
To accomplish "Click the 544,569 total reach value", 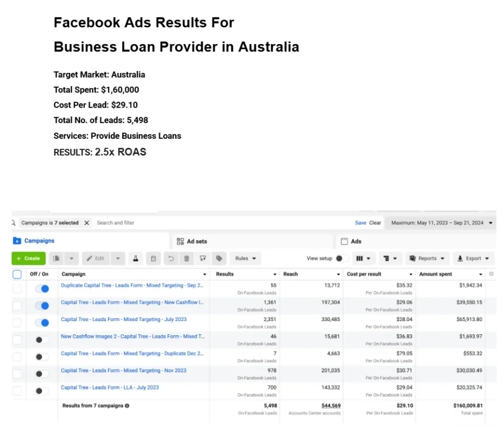I will point(331,406).
